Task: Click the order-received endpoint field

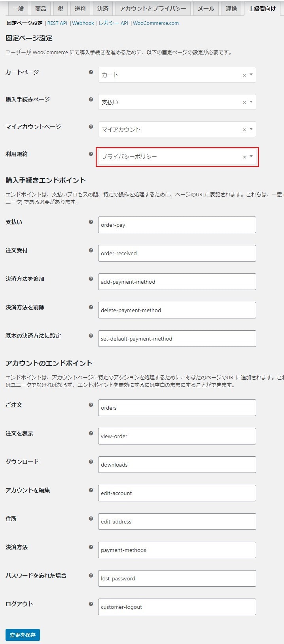Action: [x=177, y=253]
